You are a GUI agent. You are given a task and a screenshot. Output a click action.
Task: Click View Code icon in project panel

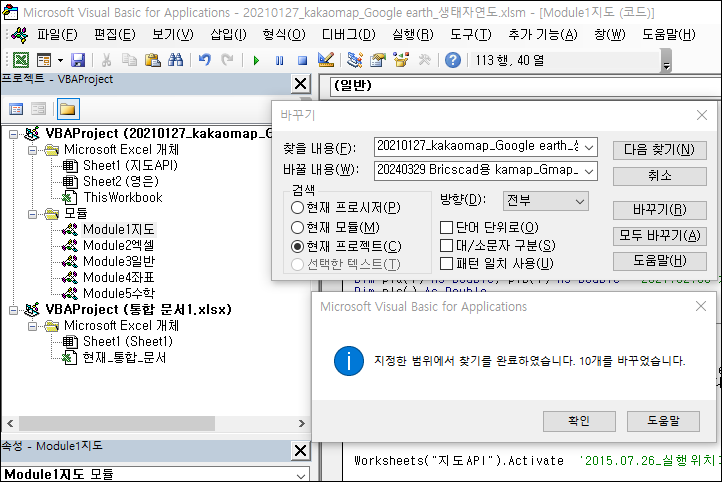tap(16, 109)
